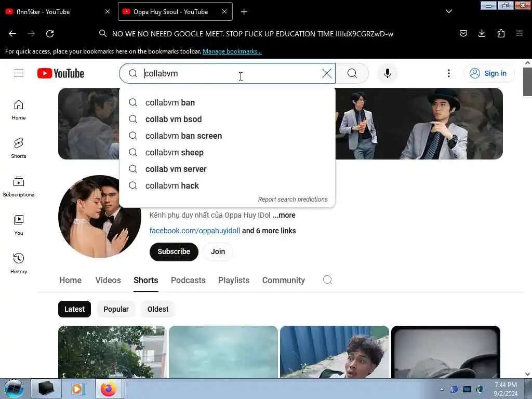Open the channel Shorts tab
The image size is (532, 399).
coord(146,280)
